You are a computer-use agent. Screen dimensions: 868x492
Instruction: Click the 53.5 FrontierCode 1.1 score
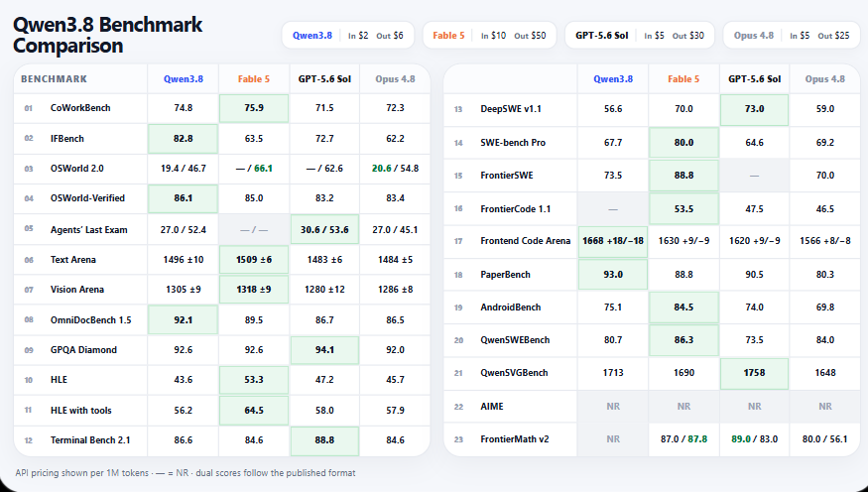[x=683, y=208]
